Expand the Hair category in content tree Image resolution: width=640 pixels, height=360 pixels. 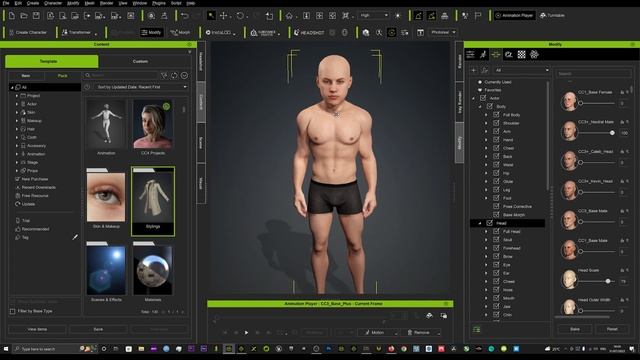[x=17, y=129]
